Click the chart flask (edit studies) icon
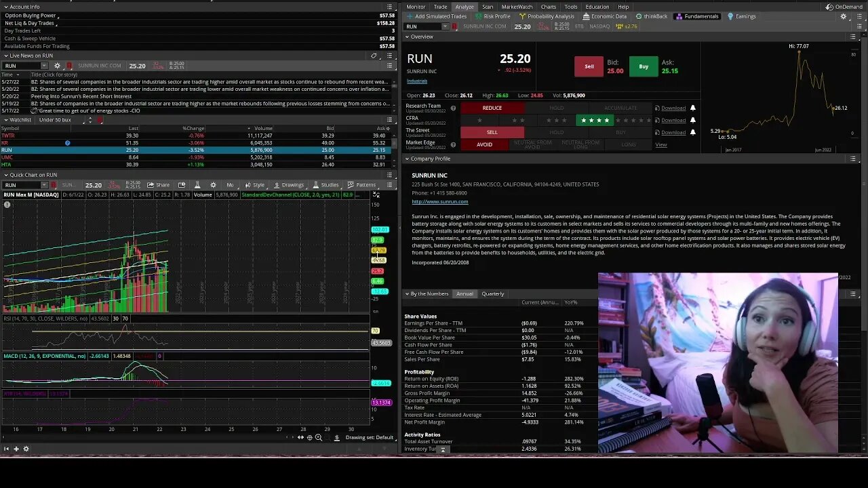 197,185
